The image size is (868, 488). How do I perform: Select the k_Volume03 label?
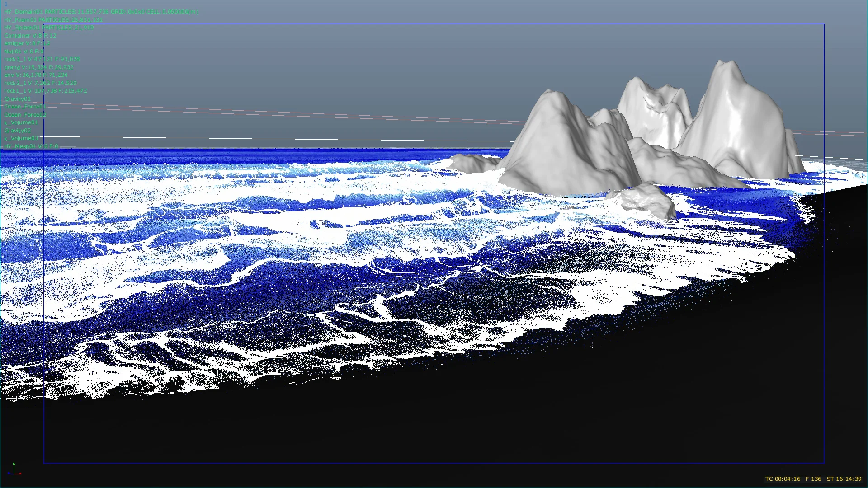coord(21,138)
